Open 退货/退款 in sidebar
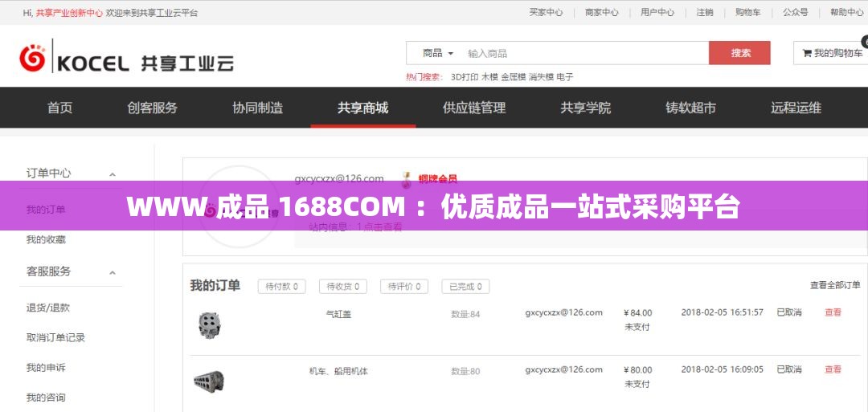Viewport: 868px width, 412px height. click(48, 308)
